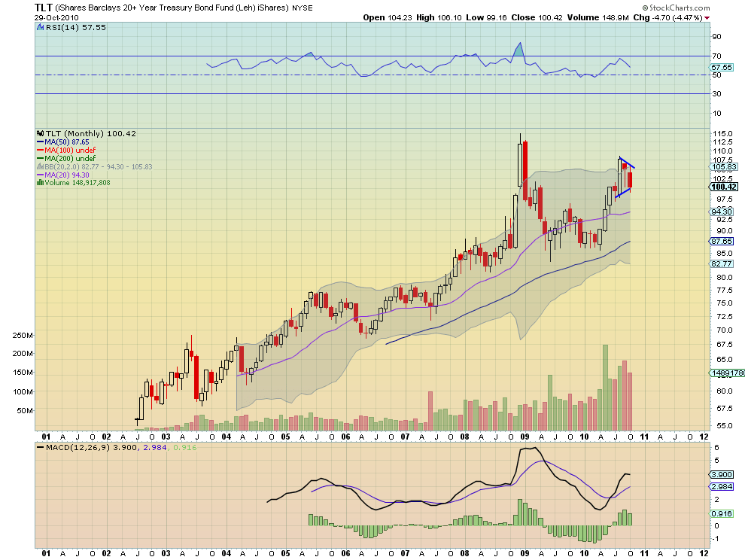
Task: Click the MA(100) undef legend text
Action: pyautogui.click(x=70, y=151)
